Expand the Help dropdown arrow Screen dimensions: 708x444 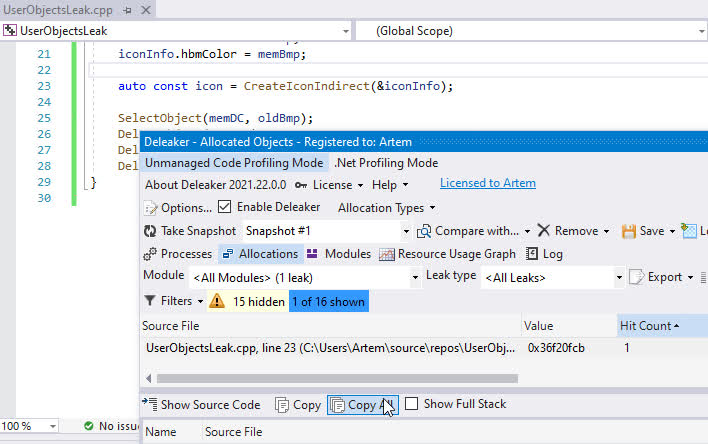[x=405, y=185]
